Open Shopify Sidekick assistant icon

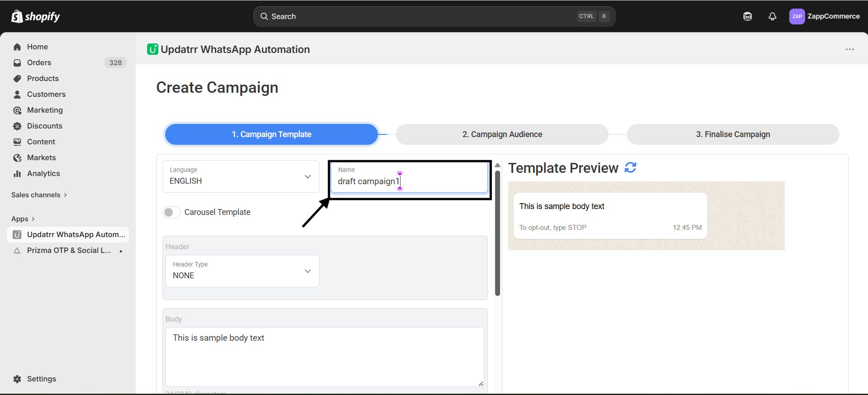[747, 17]
